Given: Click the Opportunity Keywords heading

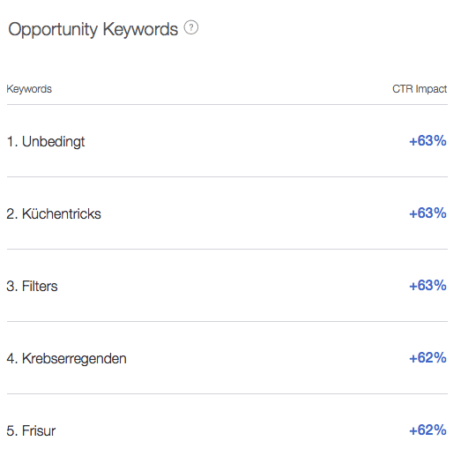Looking at the screenshot, I should 93,30.
